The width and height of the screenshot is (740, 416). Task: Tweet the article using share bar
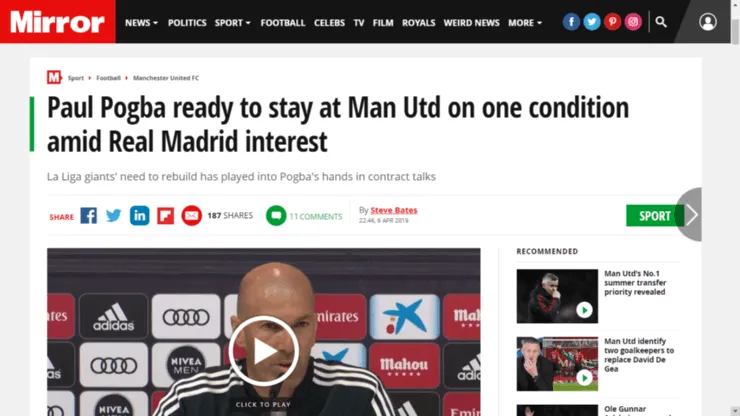tap(114, 216)
